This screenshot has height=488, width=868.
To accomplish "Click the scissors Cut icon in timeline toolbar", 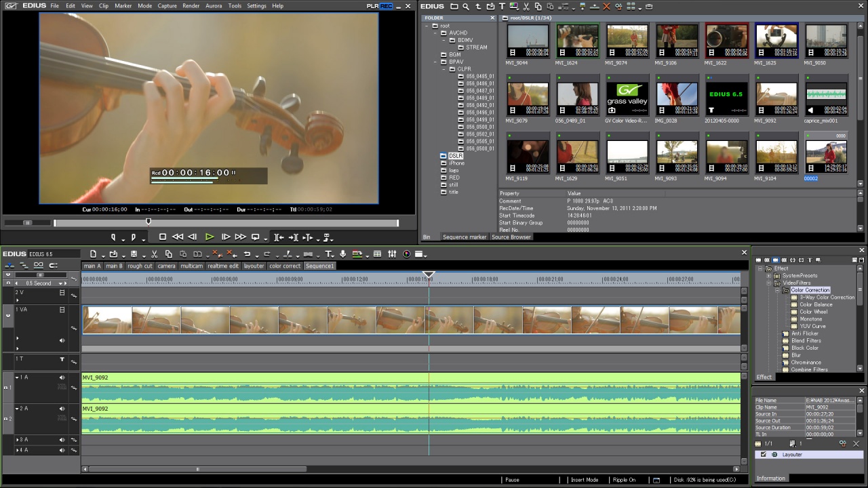I will pos(155,254).
